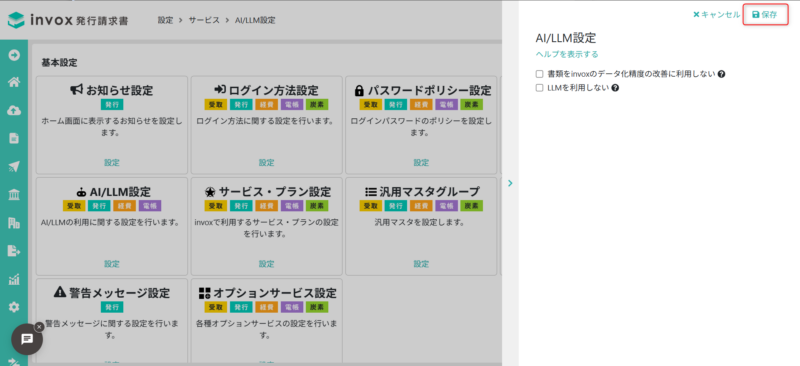Go to home via the house icon
The height and width of the screenshot is (366, 800).
pyautogui.click(x=14, y=82)
